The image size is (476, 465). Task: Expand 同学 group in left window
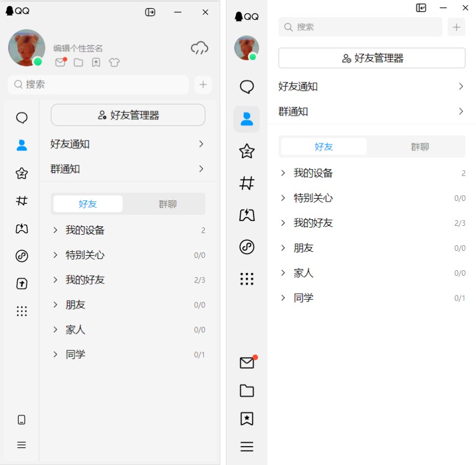click(128, 354)
